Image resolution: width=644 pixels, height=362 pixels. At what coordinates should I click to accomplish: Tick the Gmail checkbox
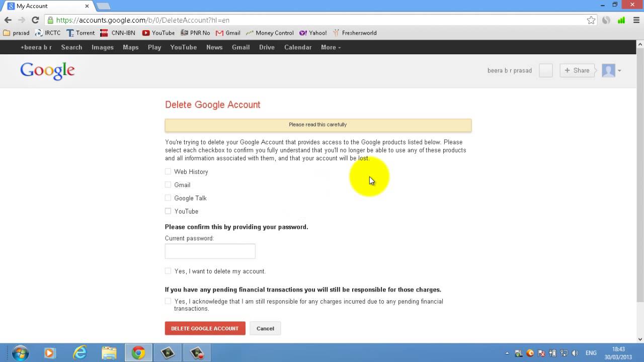[x=168, y=185]
